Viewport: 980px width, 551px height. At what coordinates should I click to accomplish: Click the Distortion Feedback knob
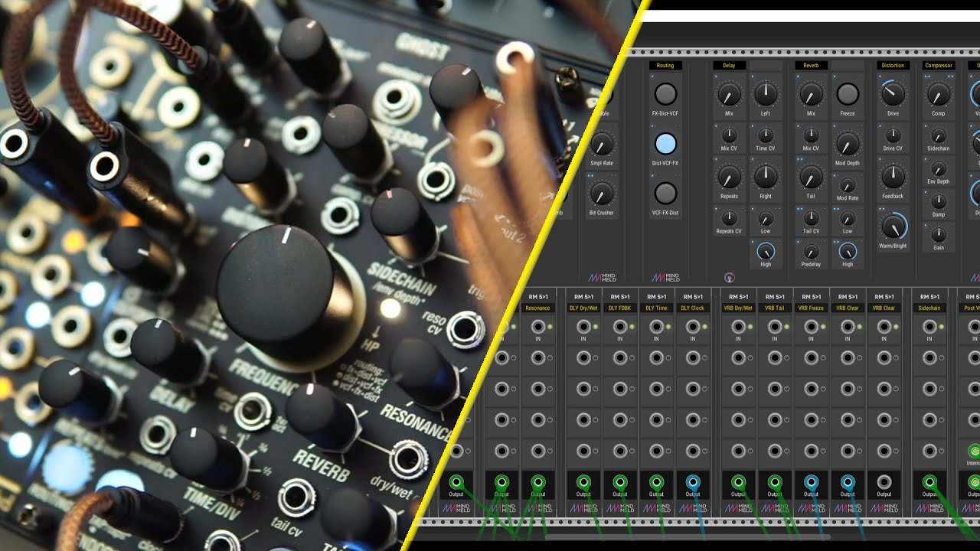pyautogui.click(x=893, y=177)
